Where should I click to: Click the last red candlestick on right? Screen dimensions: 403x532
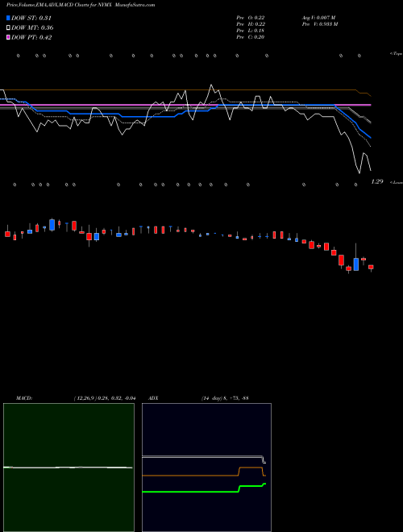371,267
